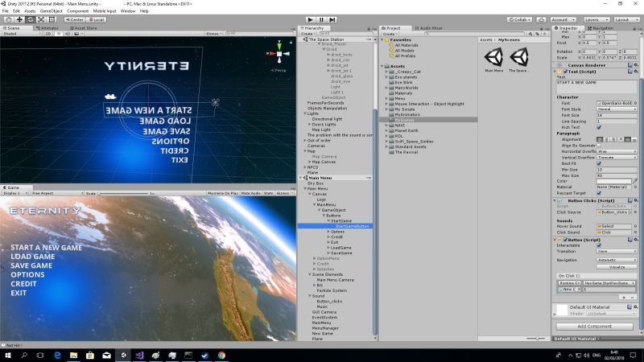This screenshot has width=644, height=362.
Task: Open Button Clicks Script gear menu
Action: (x=636, y=200)
